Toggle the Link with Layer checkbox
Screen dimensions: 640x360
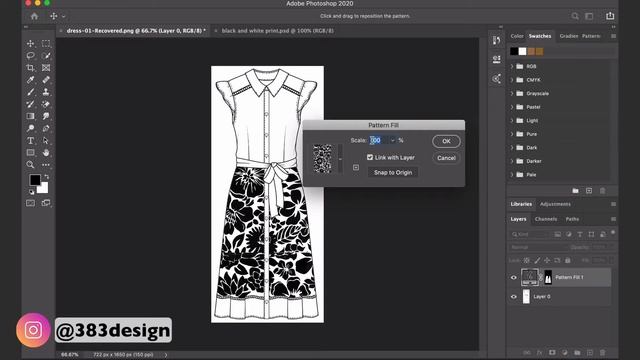tap(370, 157)
